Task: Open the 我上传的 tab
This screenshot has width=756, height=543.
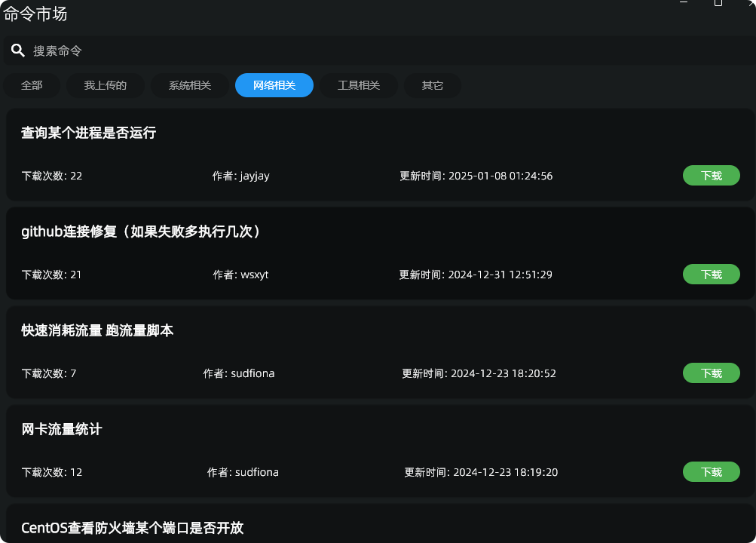Action: (106, 85)
